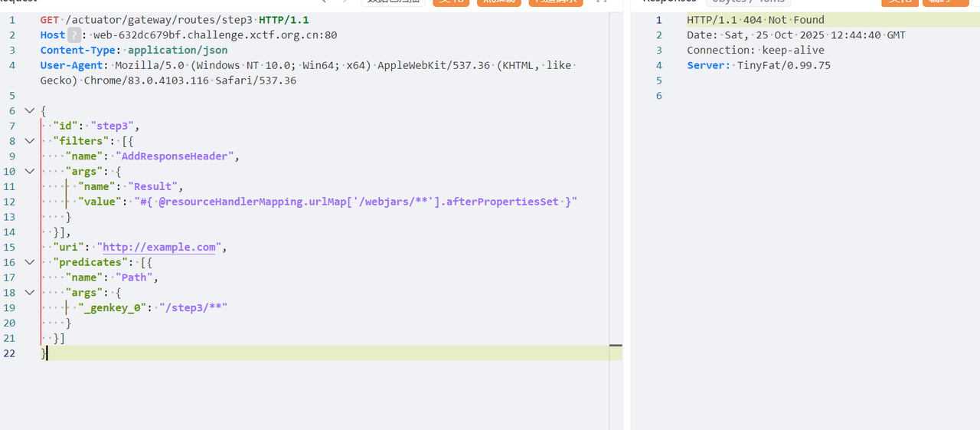Collapse the "predicates" array fold arrow
Viewport: 980px width, 430px height.
point(29,262)
